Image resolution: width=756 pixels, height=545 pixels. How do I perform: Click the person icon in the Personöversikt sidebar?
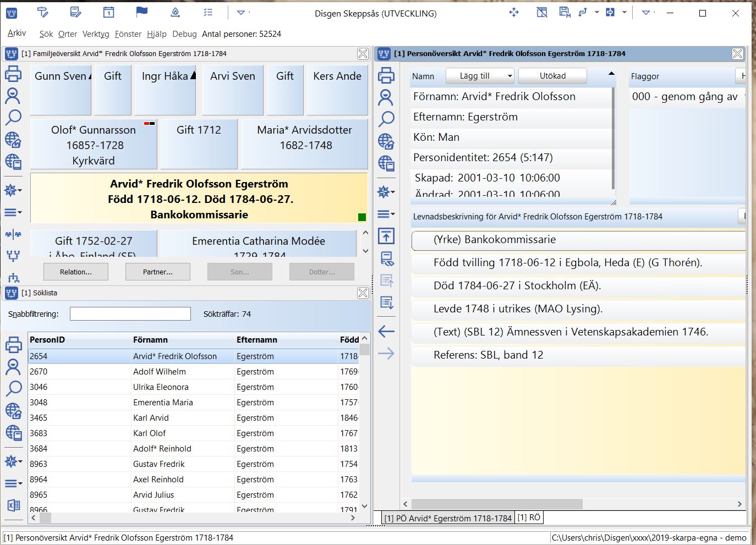click(386, 97)
